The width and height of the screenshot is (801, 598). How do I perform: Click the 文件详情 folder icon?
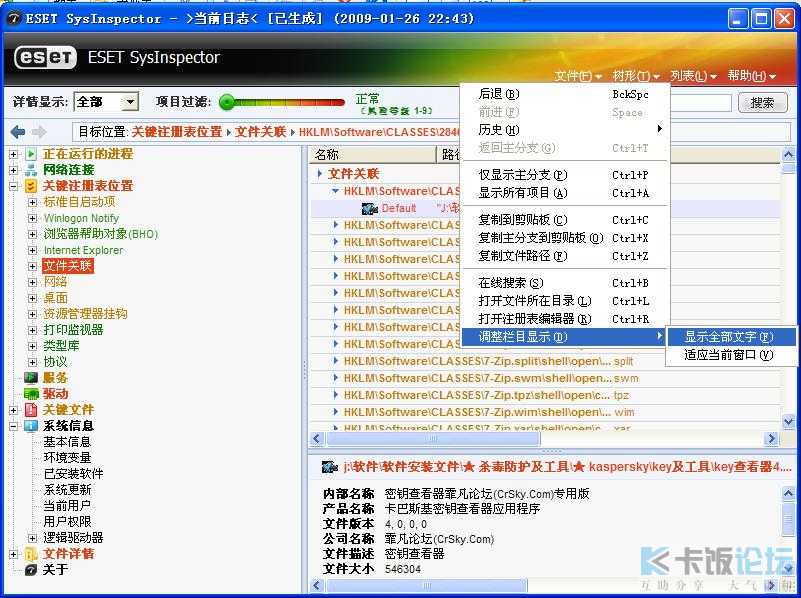coord(31,554)
